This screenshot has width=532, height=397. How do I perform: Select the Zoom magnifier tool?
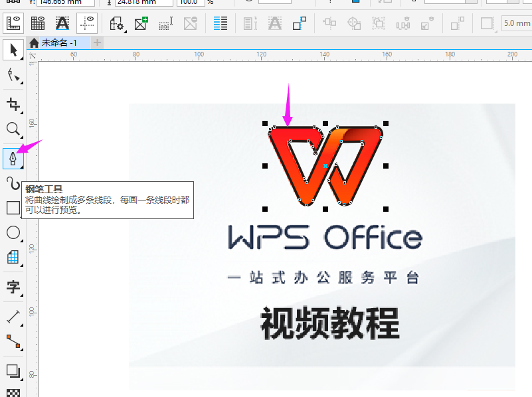pos(13,129)
